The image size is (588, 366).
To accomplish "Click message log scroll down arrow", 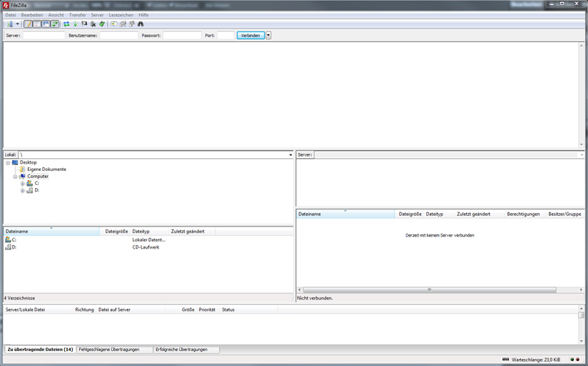I will pyautogui.click(x=582, y=145).
